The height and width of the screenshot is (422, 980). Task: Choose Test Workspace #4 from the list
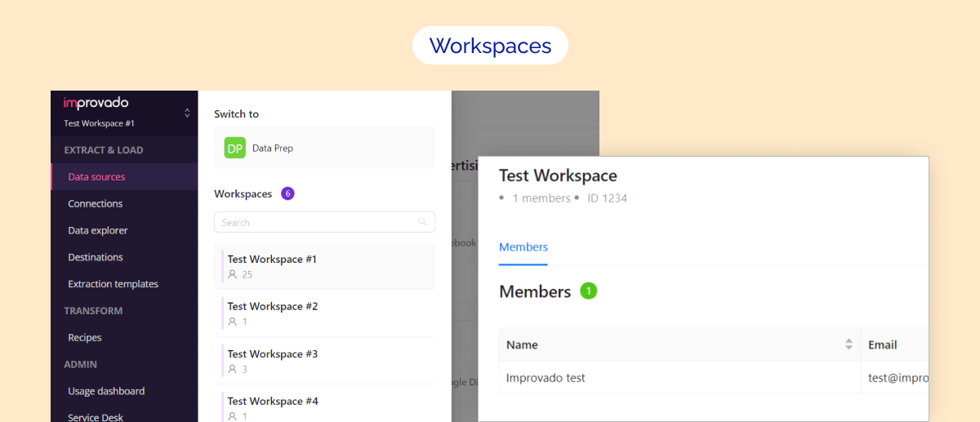272,401
